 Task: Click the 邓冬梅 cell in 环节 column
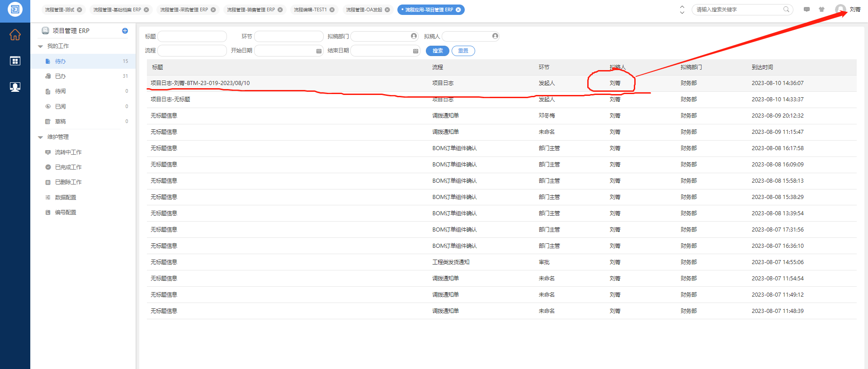tap(547, 116)
